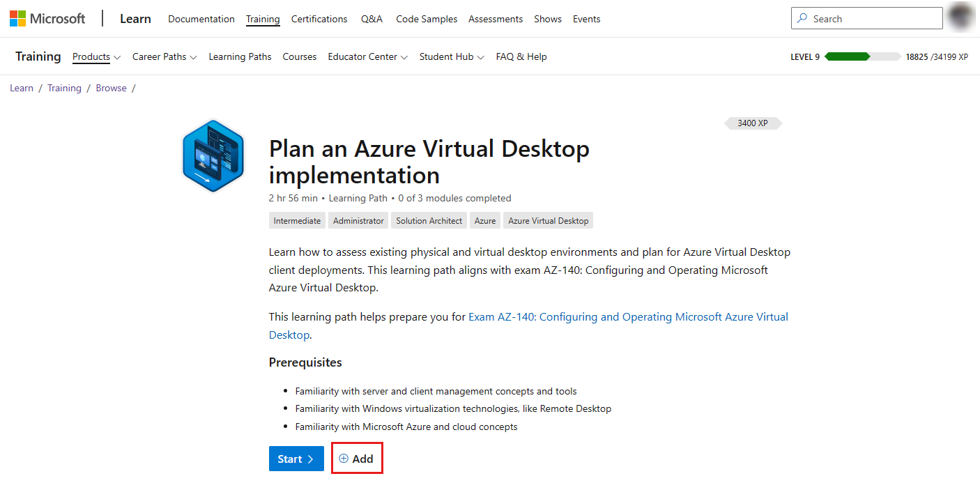This screenshot has width=980, height=483.
Task: Click the Intermediate tag
Action: (297, 221)
